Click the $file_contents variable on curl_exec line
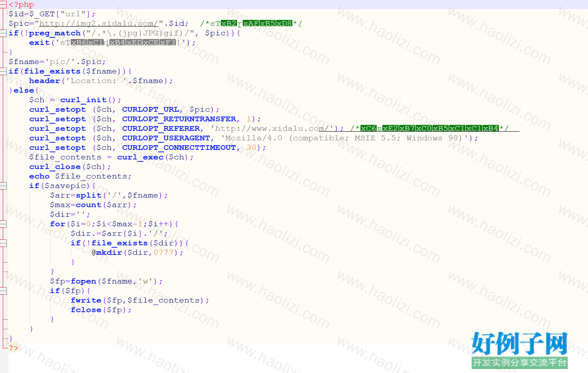The image size is (588, 373). pos(65,157)
